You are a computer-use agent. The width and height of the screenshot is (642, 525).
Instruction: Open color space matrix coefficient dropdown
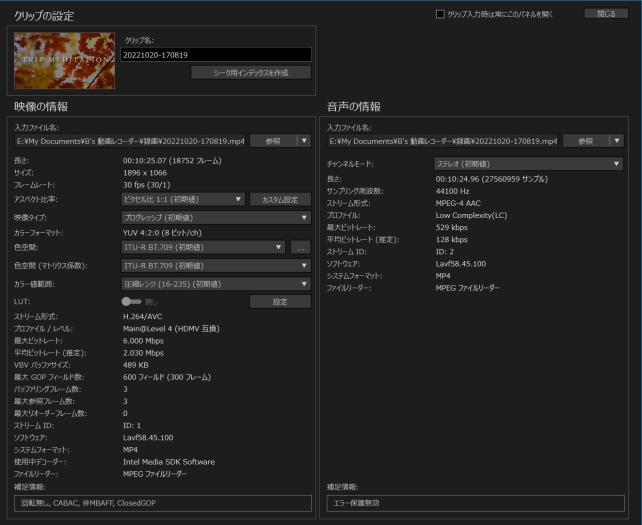point(216,266)
